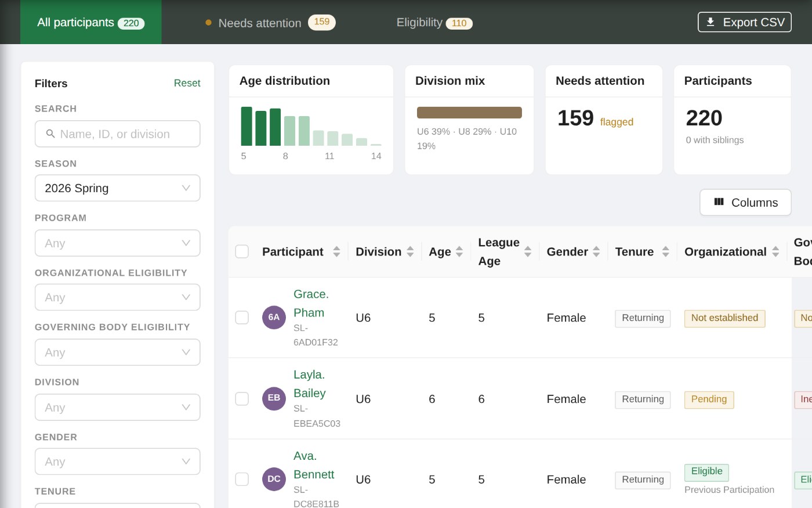The image size is (812, 508).
Task: Switch to the Eligibility tab
Action: click(x=434, y=23)
